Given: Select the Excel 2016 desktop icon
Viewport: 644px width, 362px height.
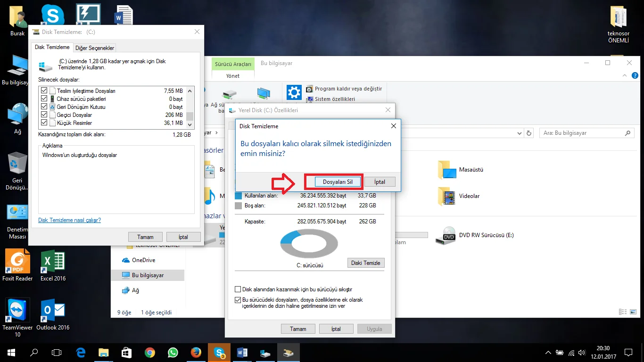Looking at the screenshot, I should click(53, 262).
